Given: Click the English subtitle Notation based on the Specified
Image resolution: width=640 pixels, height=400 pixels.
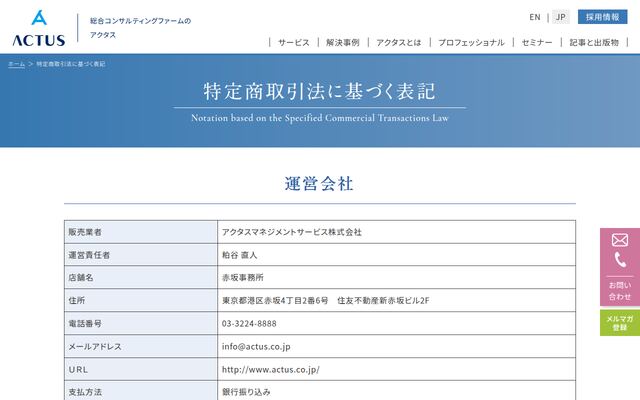Looking at the screenshot, I should point(320,118).
